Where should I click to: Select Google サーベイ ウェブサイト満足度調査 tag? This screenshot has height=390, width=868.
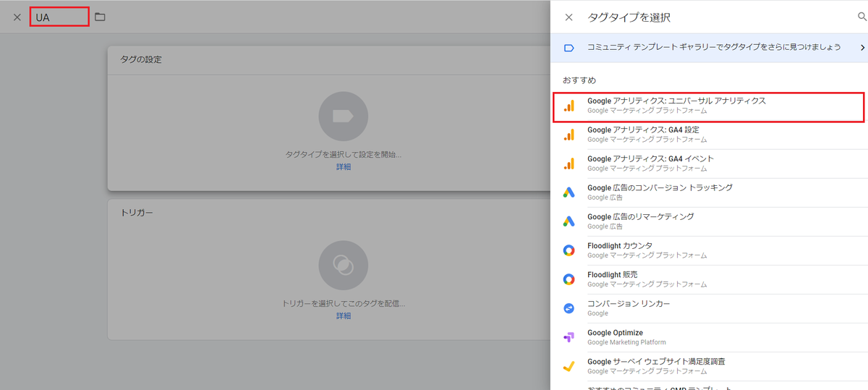pos(709,366)
